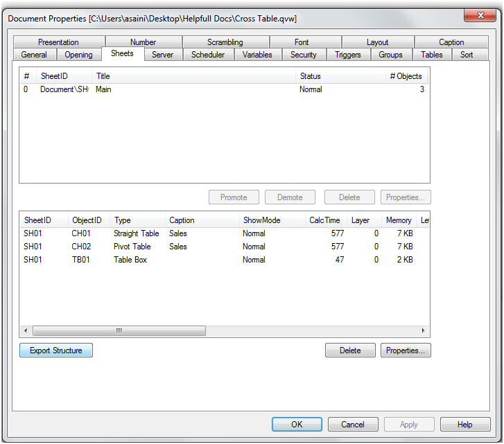Click the Title column header
This screenshot has height=444, width=504.
[193, 76]
